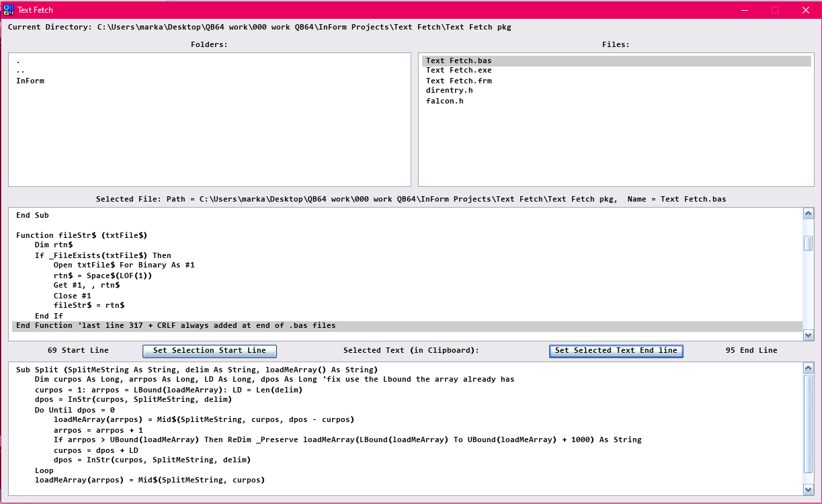Image resolution: width=822 pixels, height=504 pixels.
Task: Pick falcon.h in the Files list
Action: click(444, 101)
